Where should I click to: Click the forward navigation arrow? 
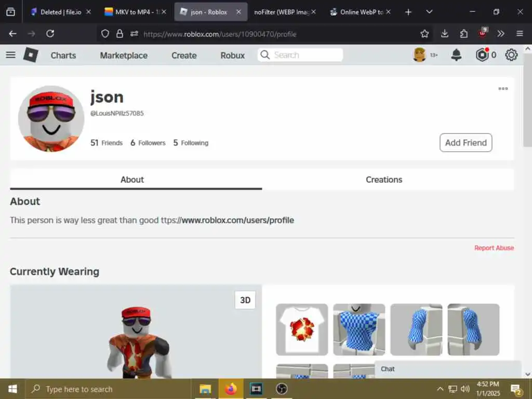32,34
